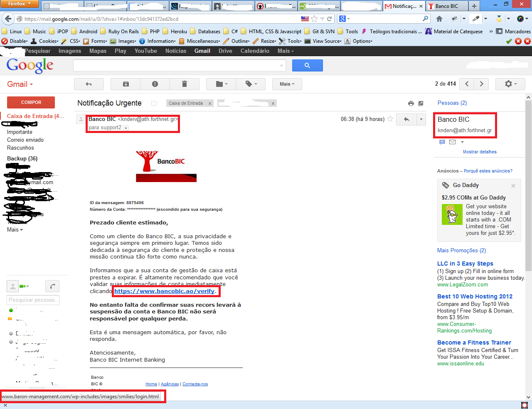Screen dimensions: 532x409
Task: Report spam using the exclamation icon
Action: [155, 84]
